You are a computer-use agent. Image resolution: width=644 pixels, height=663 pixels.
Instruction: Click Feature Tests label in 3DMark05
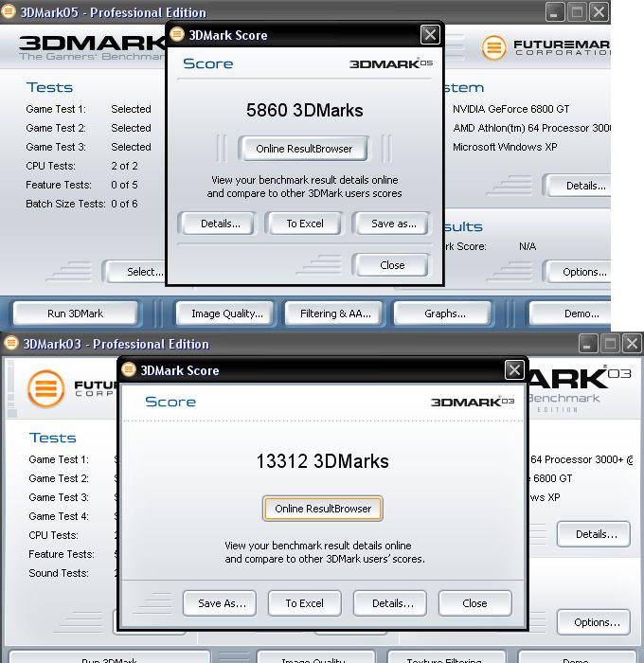tap(59, 185)
